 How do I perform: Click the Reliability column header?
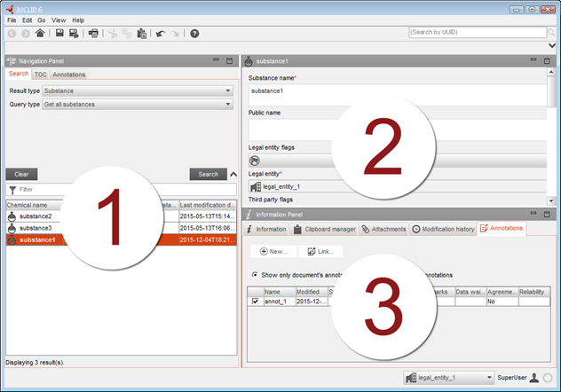pos(534,292)
